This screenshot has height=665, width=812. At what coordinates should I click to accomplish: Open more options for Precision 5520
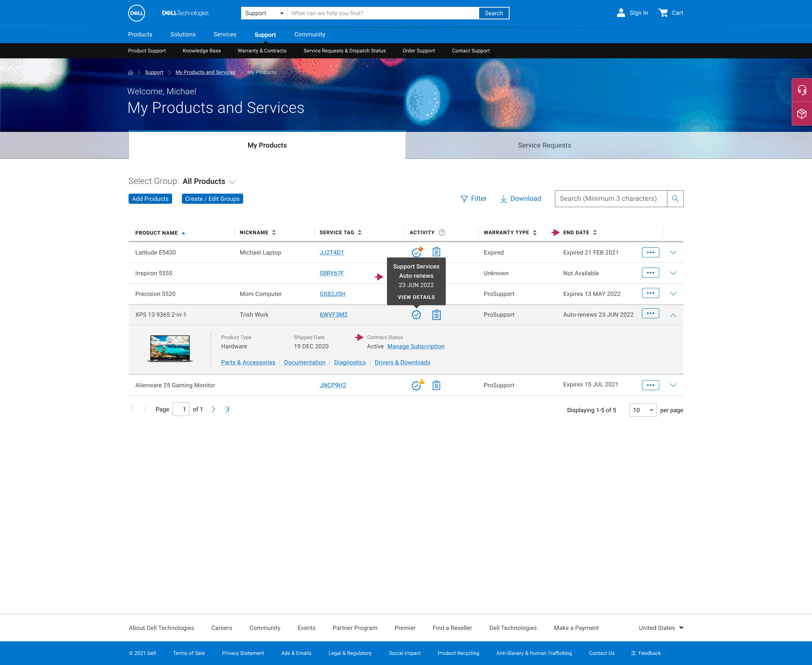coord(650,293)
